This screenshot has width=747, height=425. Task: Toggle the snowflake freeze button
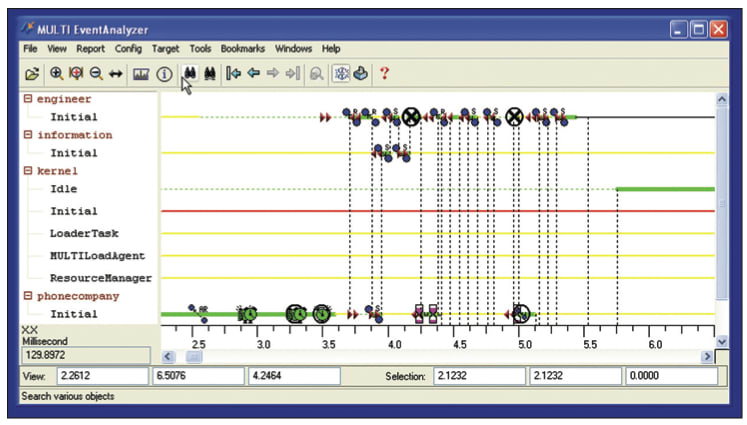point(341,73)
